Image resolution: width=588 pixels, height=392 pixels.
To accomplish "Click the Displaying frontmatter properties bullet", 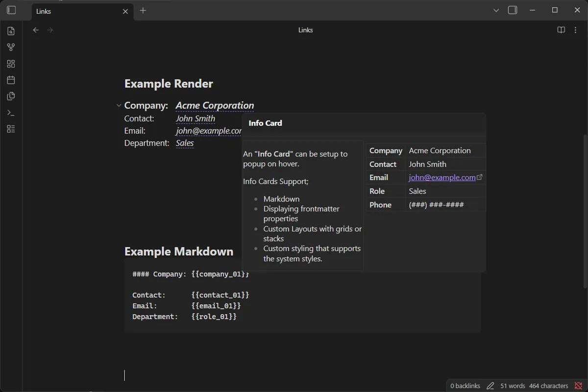I will [301, 214].
